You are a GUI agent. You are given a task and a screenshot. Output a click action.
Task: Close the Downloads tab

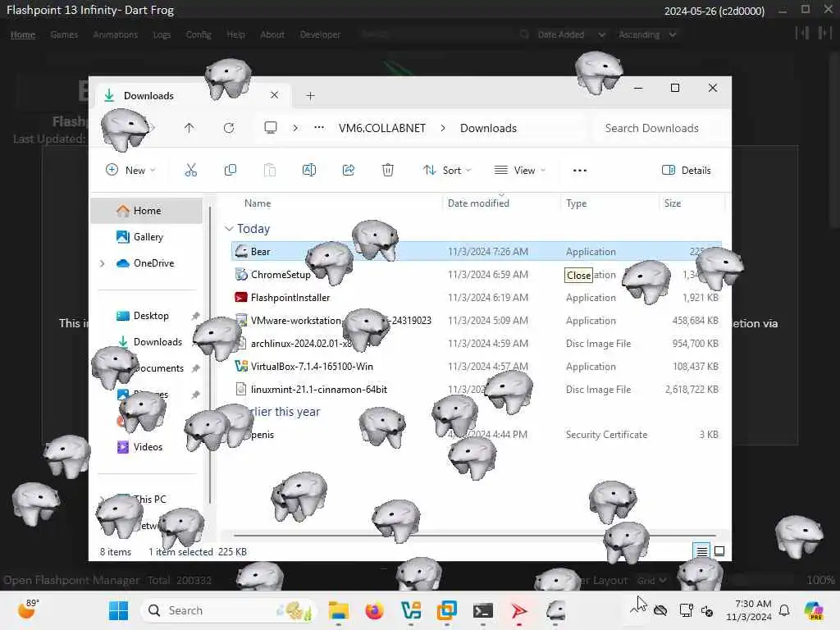[x=274, y=95]
